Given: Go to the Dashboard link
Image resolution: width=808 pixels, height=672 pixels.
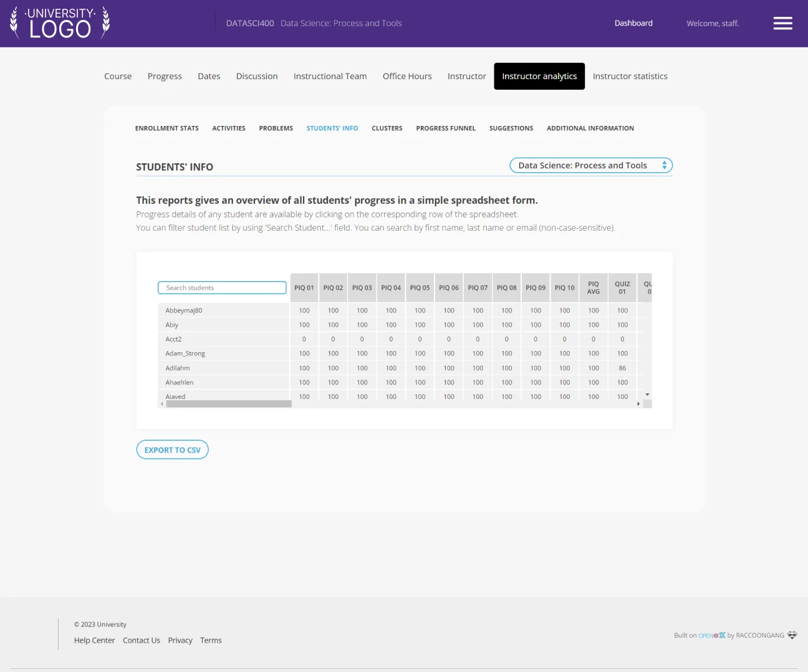Looking at the screenshot, I should pos(633,23).
